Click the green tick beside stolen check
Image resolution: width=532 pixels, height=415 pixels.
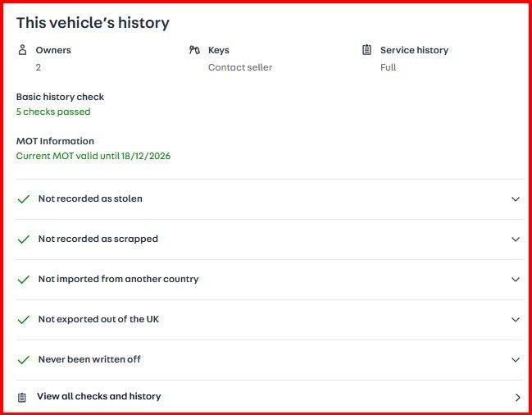coord(24,199)
